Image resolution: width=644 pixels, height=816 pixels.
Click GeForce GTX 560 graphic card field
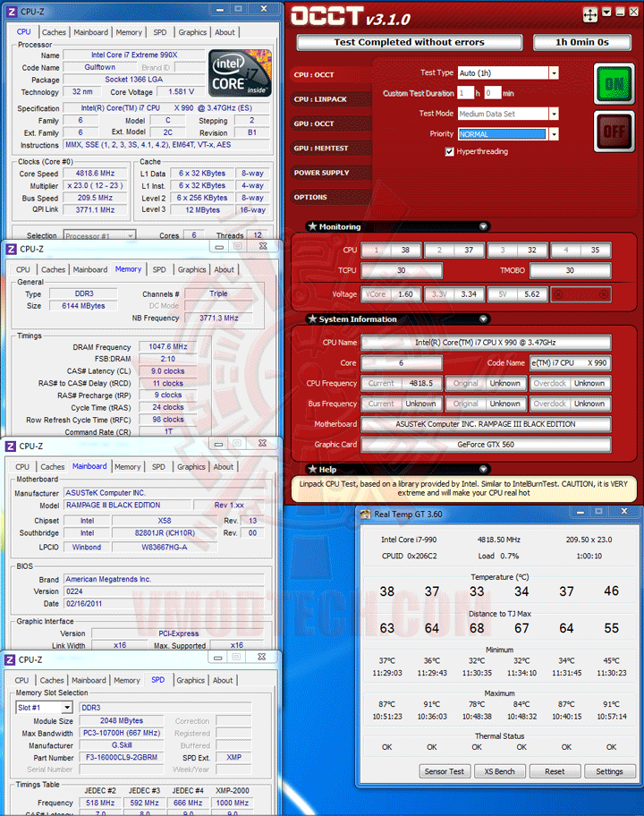486,445
